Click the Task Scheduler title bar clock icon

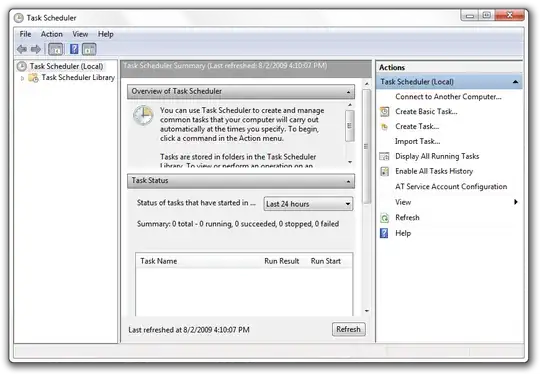coord(19,18)
